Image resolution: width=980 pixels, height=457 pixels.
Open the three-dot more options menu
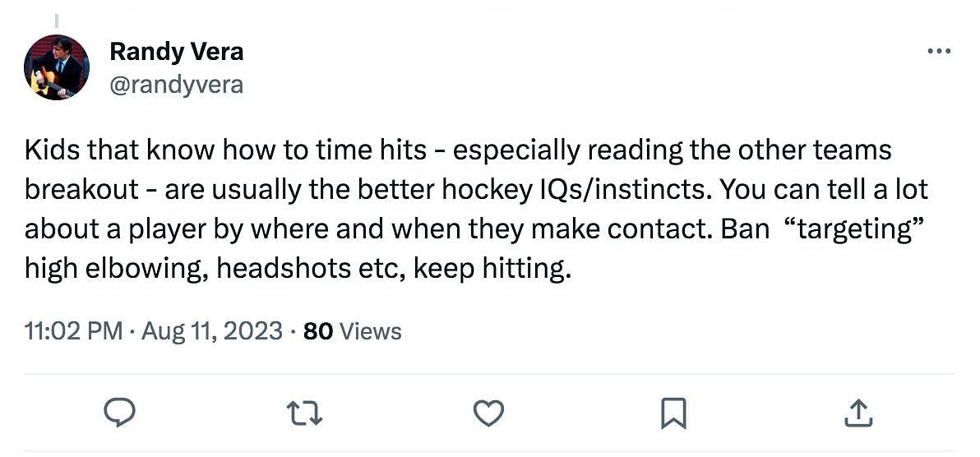click(938, 52)
